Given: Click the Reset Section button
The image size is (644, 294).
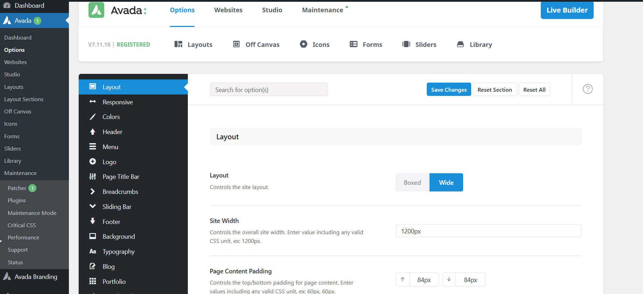Looking at the screenshot, I should point(494,90).
